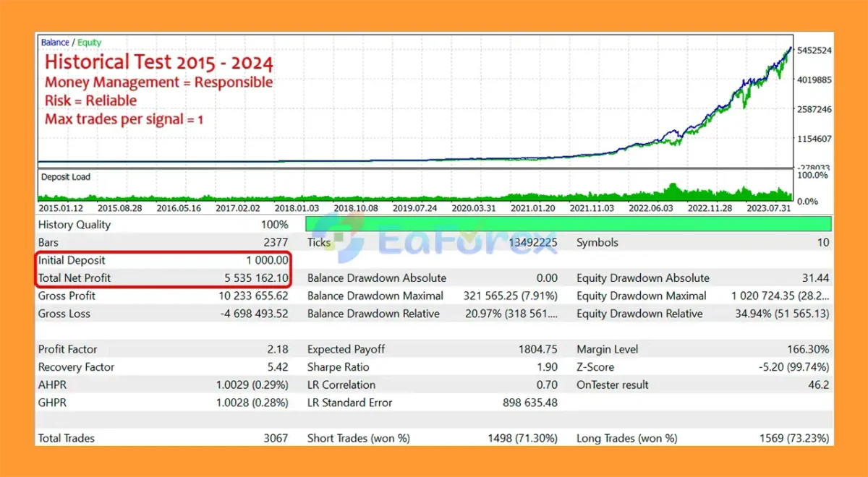This screenshot has height=477, width=868.
Task: Click the Balance legend label
Action: (55, 43)
